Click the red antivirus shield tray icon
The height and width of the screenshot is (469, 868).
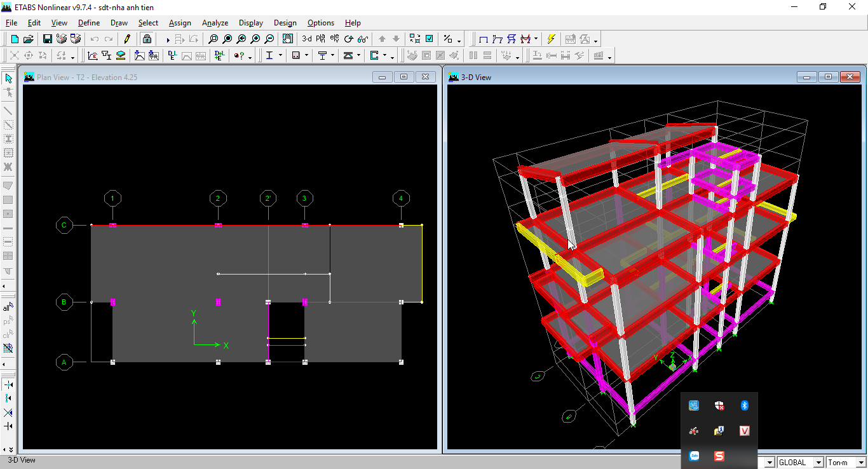pos(719,405)
